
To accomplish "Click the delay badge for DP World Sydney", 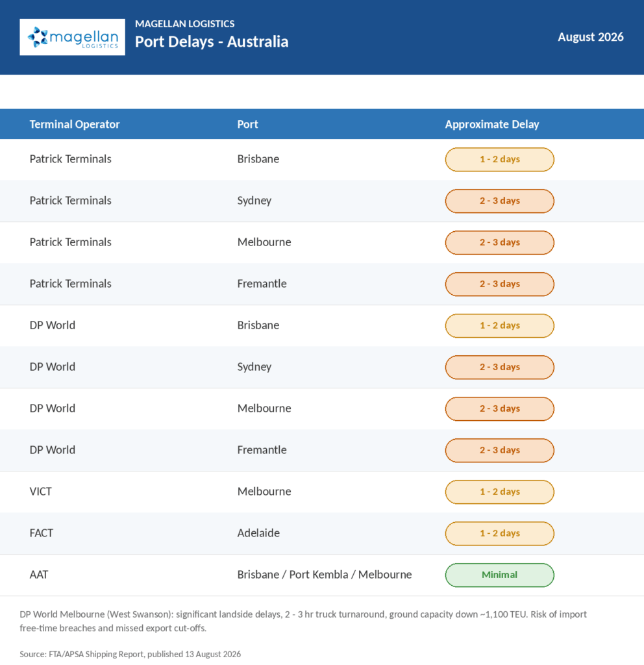I will coord(499,368).
